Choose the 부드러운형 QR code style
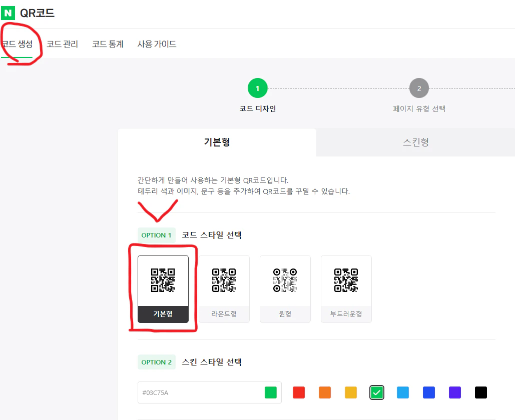The image size is (515, 420). 346,289
